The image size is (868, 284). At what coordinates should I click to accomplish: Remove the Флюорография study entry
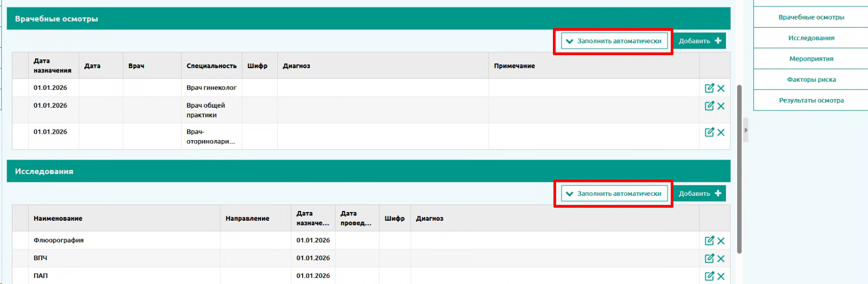721,241
